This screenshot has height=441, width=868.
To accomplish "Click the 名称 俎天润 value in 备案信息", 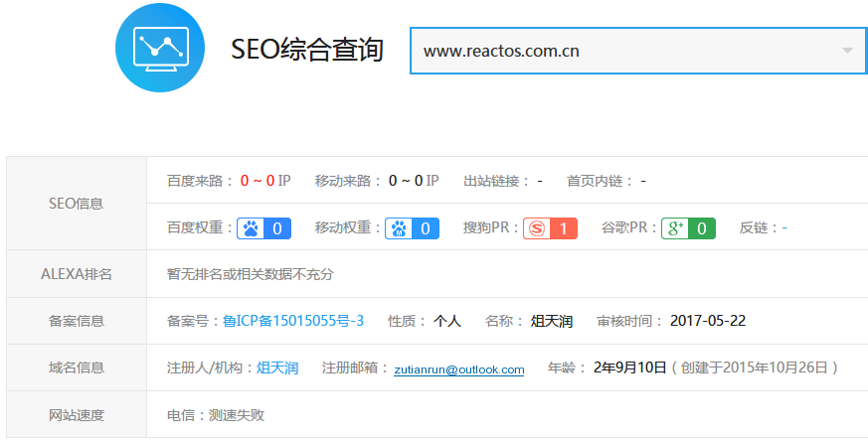I will point(552,321).
